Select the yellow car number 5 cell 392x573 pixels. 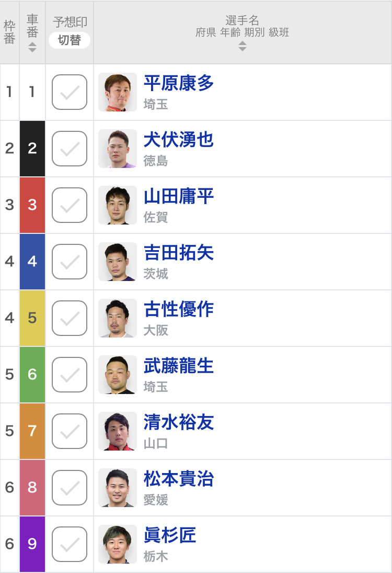32,318
